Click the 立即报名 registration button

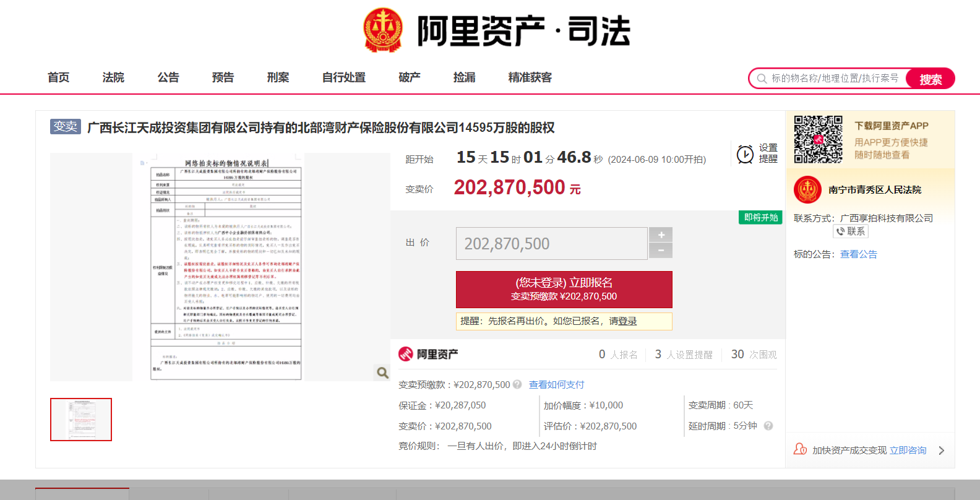click(x=564, y=289)
